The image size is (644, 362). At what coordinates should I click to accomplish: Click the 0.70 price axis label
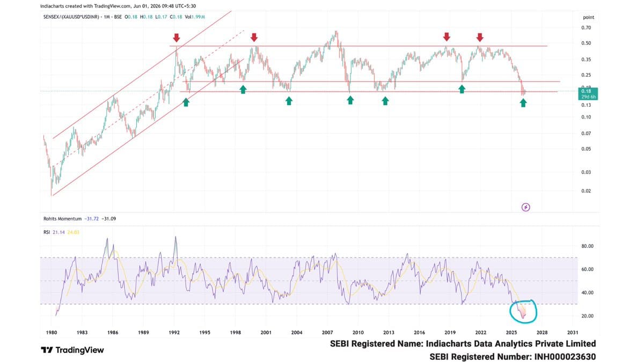pyautogui.click(x=586, y=27)
